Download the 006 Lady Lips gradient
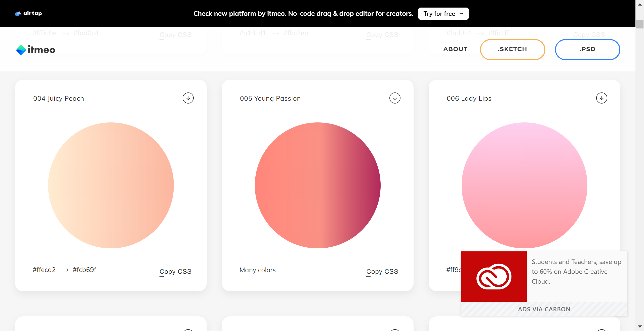 (x=602, y=98)
